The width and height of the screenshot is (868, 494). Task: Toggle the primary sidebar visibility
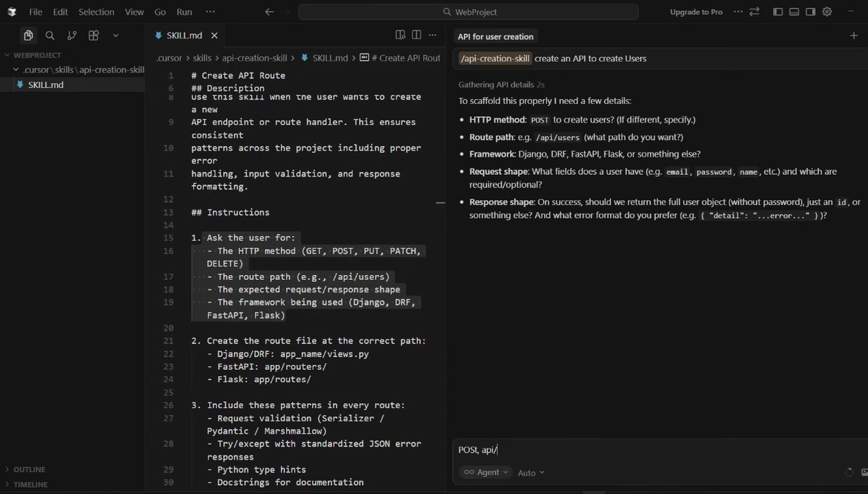[x=778, y=12]
